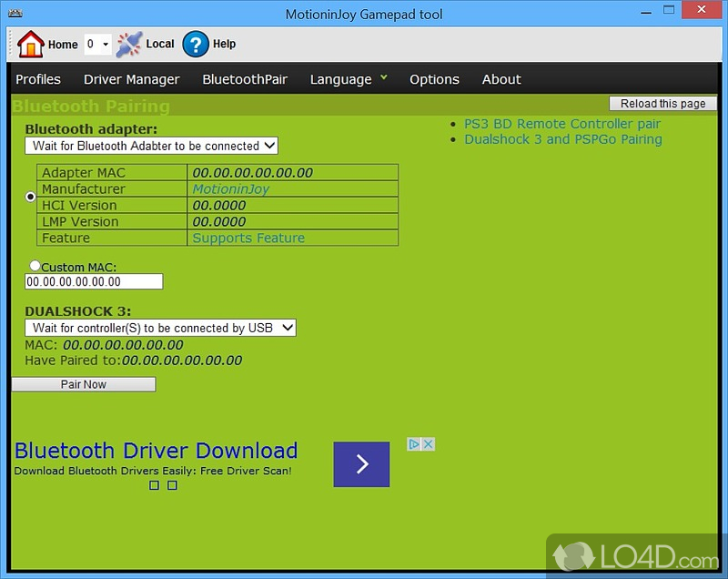
Task: Select the detected adapter radio button
Action: (31, 197)
